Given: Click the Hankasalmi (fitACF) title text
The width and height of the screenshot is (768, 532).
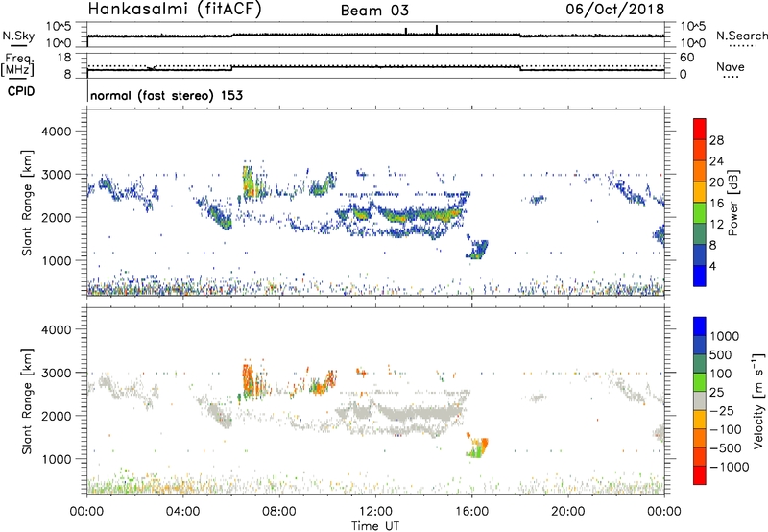Looking at the screenshot, I should [175, 9].
